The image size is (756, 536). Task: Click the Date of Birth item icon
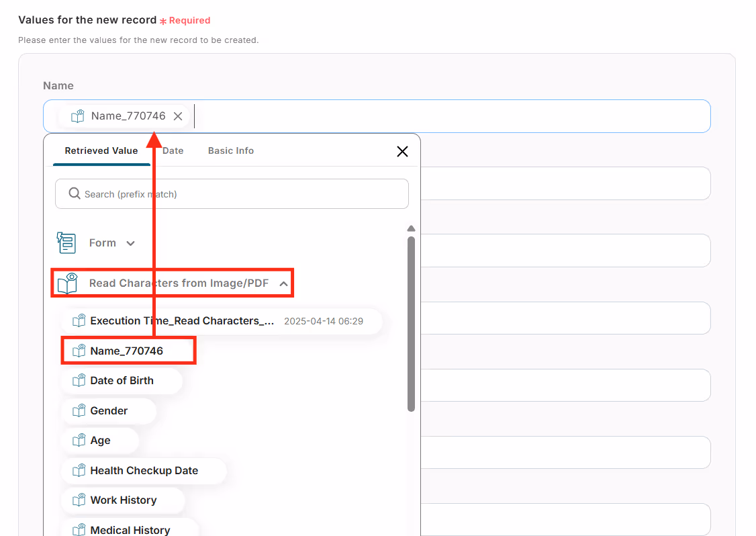coord(79,381)
